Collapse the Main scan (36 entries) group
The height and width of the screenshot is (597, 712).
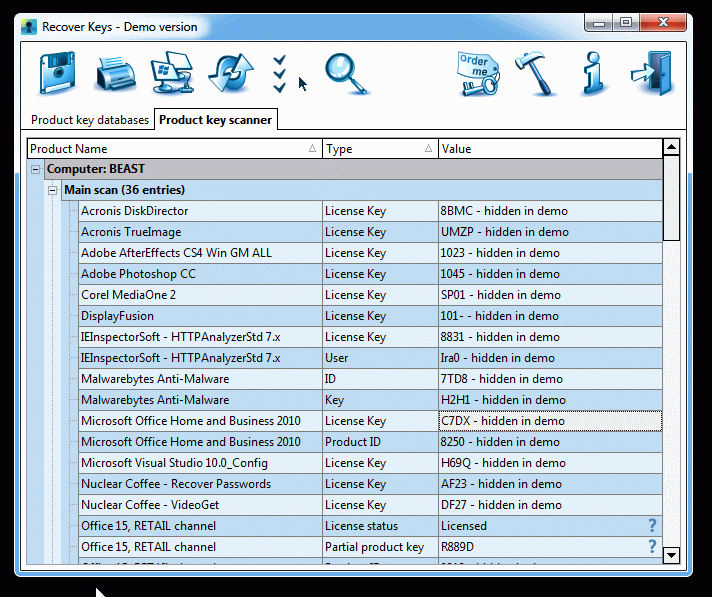(53, 191)
